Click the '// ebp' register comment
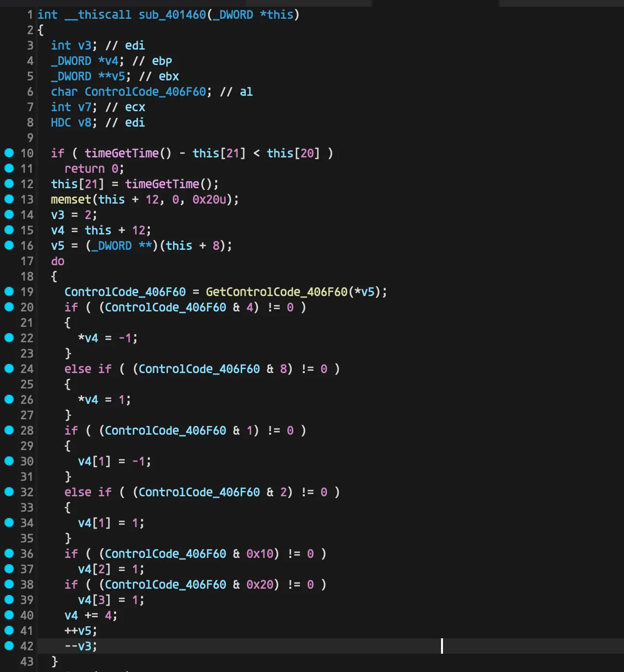The height and width of the screenshot is (672, 624). pyautogui.click(x=152, y=61)
